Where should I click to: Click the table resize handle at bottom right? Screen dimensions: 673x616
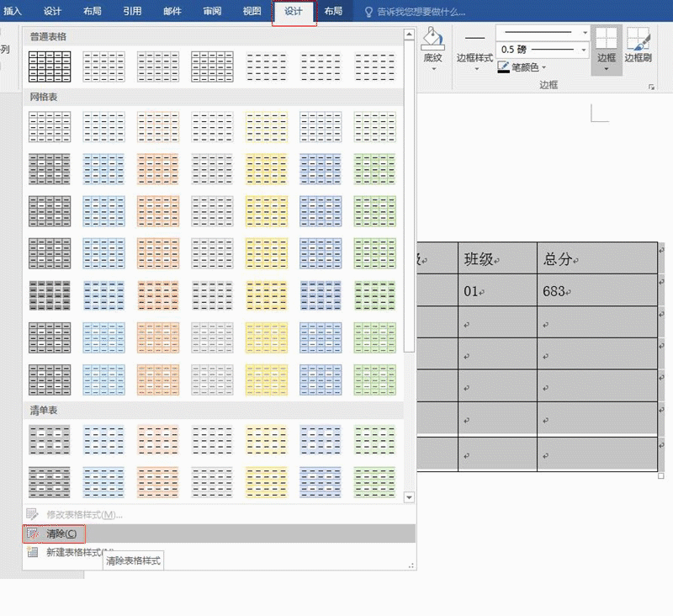(x=661, y=476)
